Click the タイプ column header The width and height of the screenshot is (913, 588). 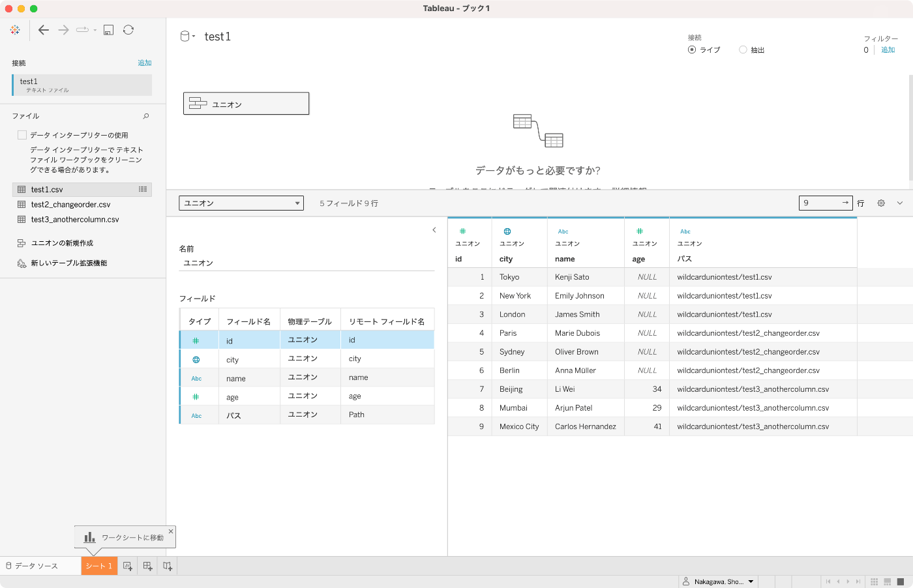click(x=200, y=321)
